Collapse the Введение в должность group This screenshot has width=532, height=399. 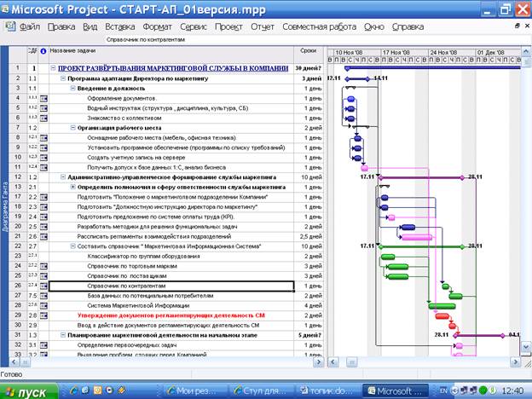tap(72, 89)
